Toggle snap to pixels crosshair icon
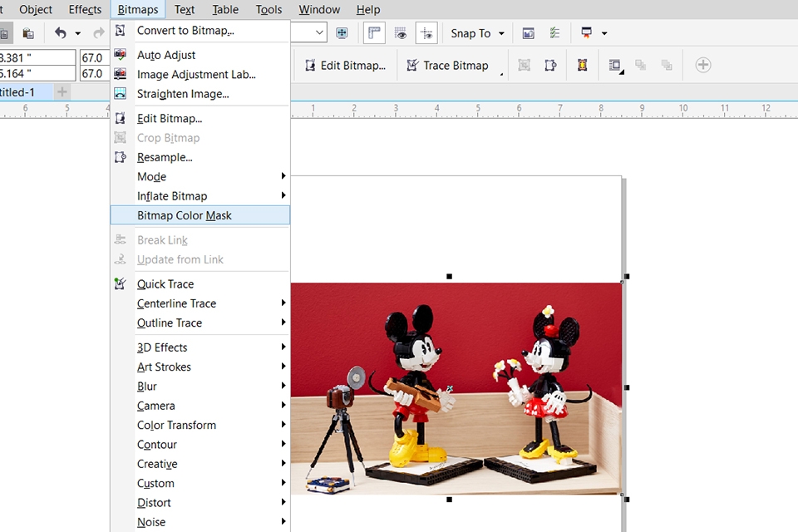 click(426, 33)
